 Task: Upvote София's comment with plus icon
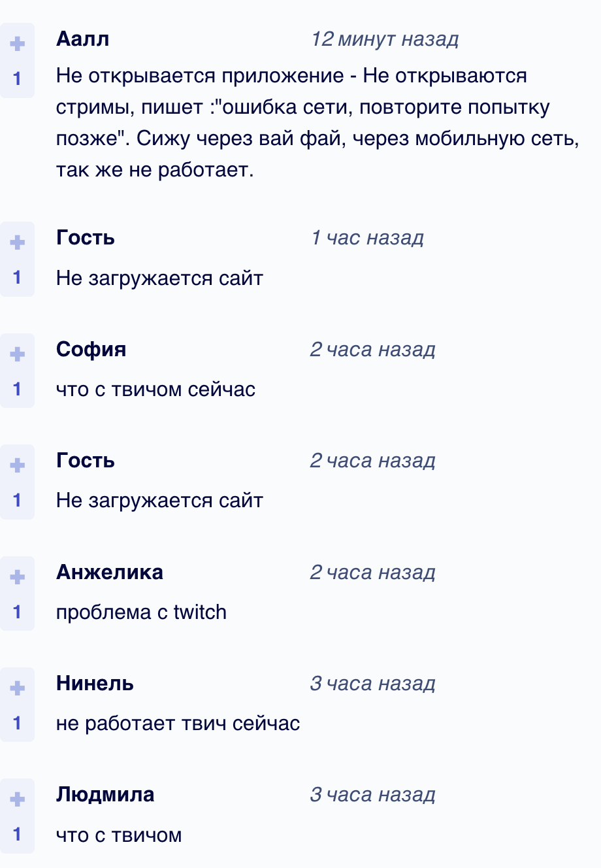tap(17, 354)
